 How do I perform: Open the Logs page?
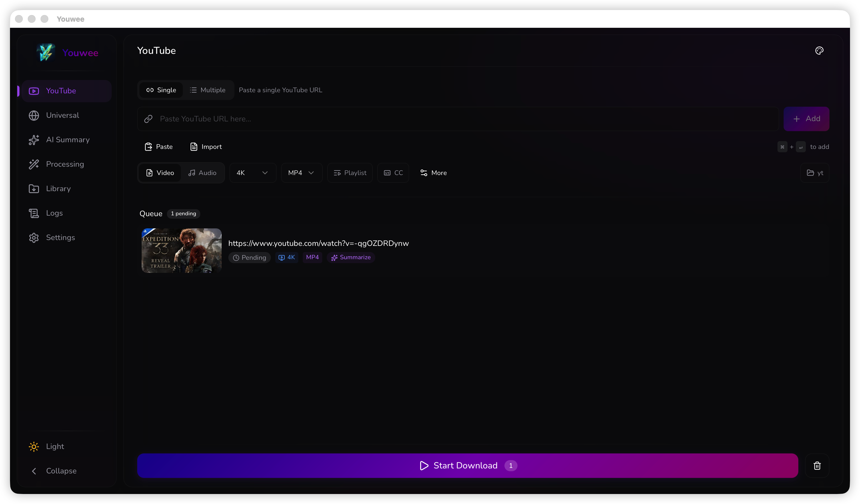click(54, 213)
